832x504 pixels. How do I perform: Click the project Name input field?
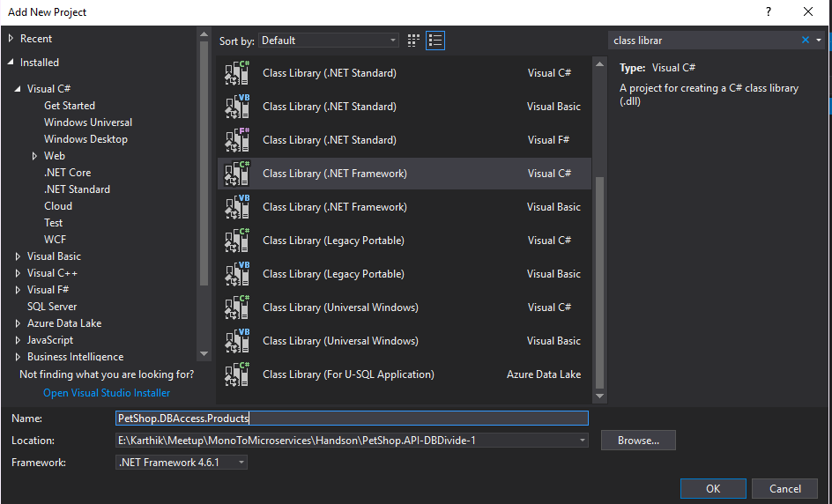click(352, 418)
